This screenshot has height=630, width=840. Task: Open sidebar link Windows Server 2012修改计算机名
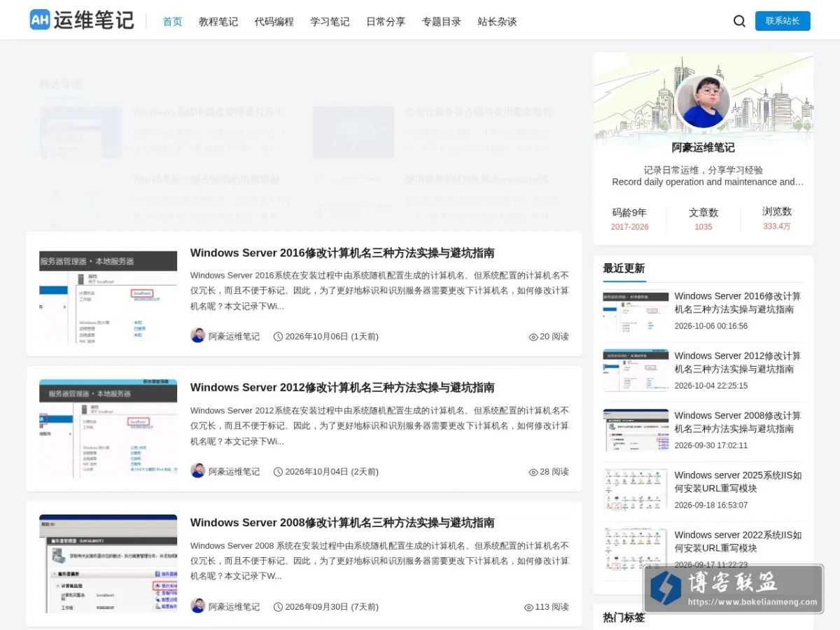click(x=738, y=362)
